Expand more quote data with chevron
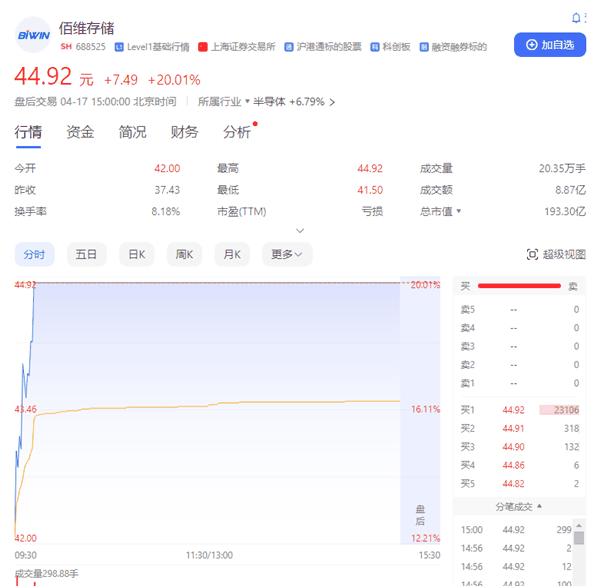The image size is (600, 586). coord(300,231)
